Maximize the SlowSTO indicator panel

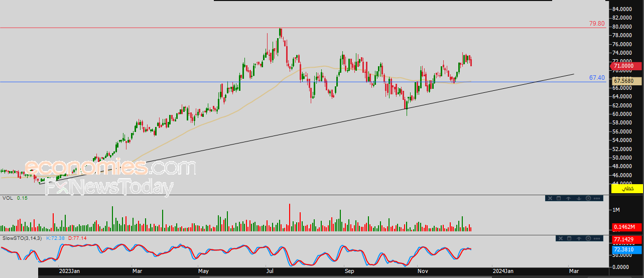coord(569,238)
